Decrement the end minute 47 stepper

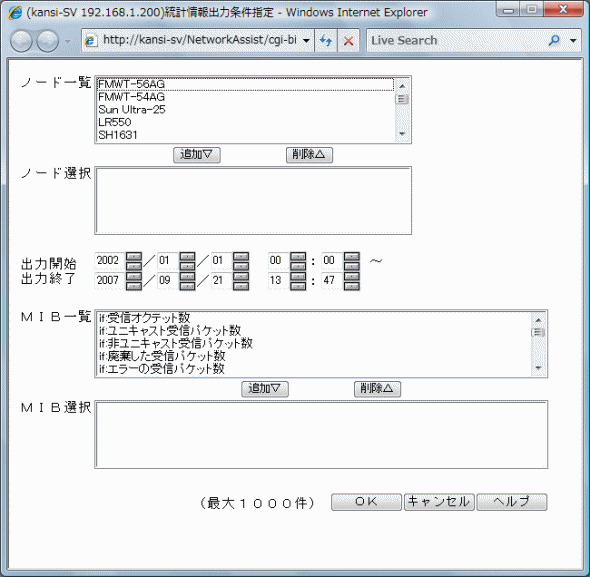tap(352, 286)
